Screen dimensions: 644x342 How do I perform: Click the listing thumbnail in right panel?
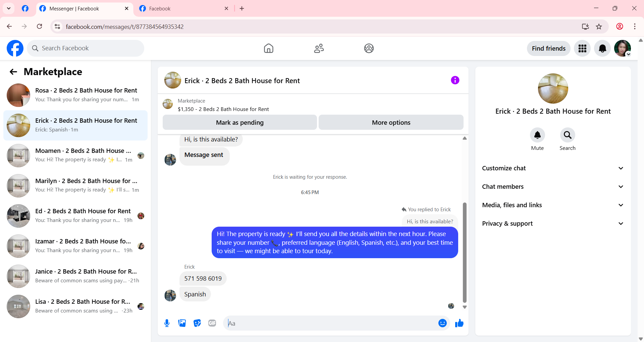click(x=553, y=89)
